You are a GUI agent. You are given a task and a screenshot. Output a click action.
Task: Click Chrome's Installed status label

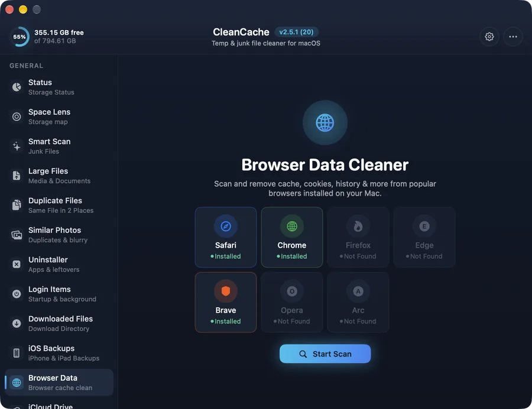pos(292,257)
